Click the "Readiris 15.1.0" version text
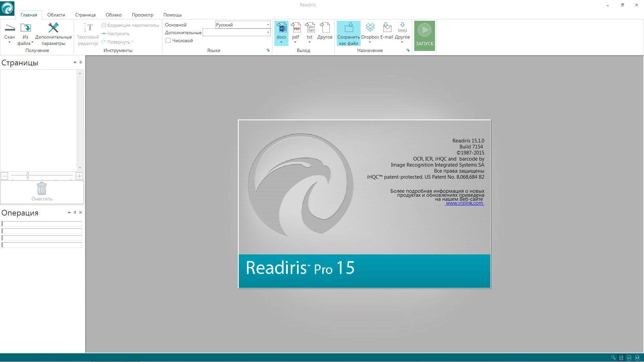 click(x=468, y=141)
